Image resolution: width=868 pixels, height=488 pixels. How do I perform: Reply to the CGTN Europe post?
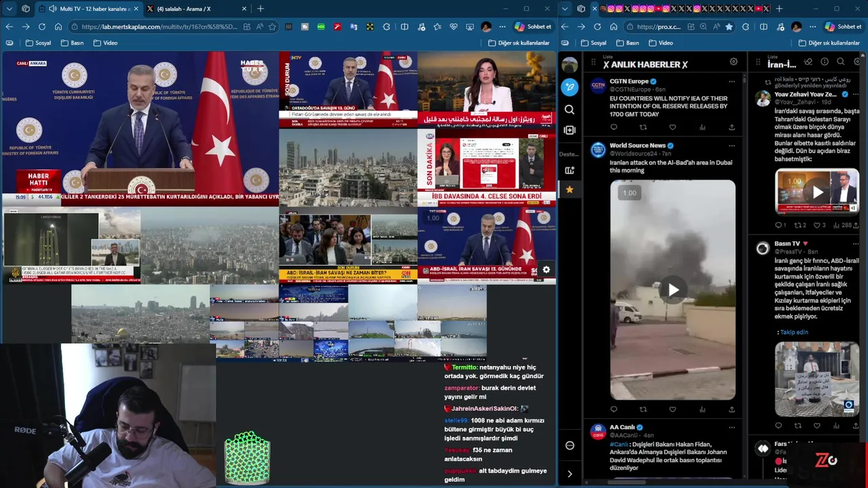614,127
